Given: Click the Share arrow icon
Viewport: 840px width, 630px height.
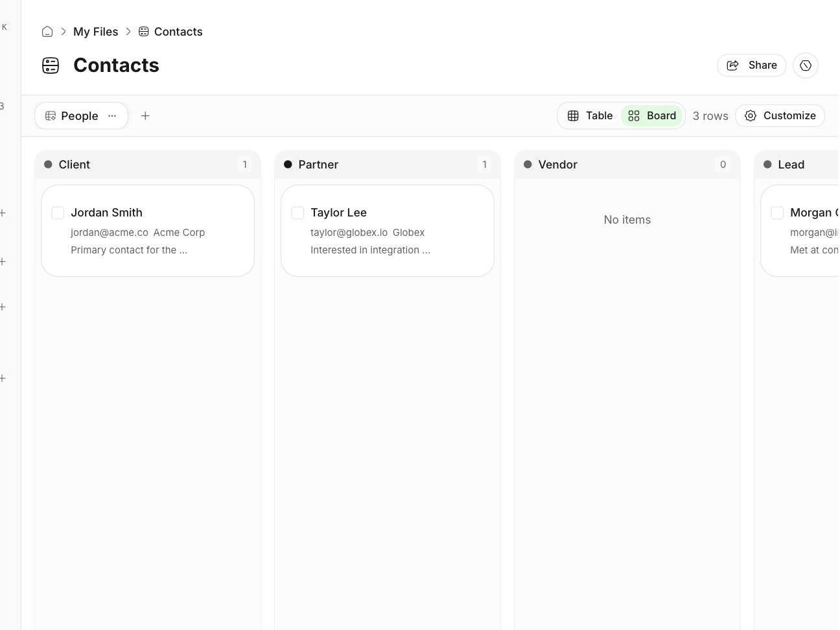Looking at the screenshot, I should 733,65.
